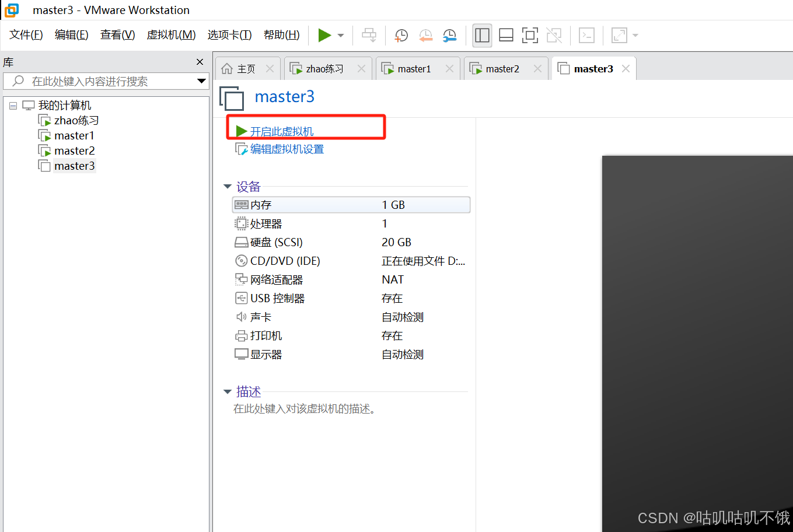Select master3 in the library tree
Image resolution: width=793 pixels, height=532 pixels.
tap(75, 166)
